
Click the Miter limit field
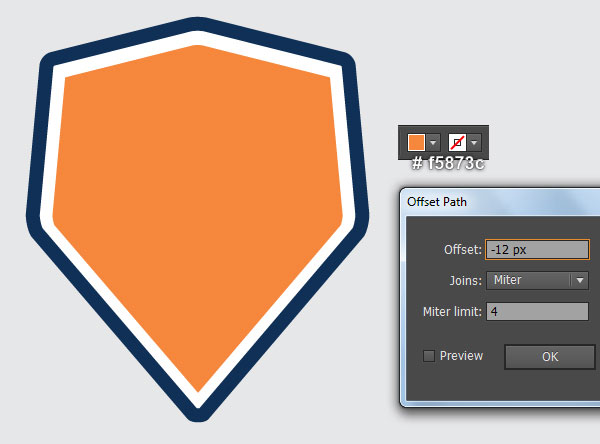point(537,311)
